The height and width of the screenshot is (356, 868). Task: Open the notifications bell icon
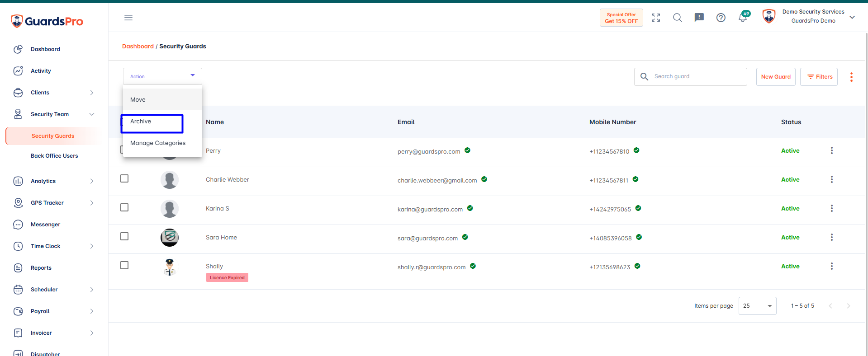click(743, 17)
